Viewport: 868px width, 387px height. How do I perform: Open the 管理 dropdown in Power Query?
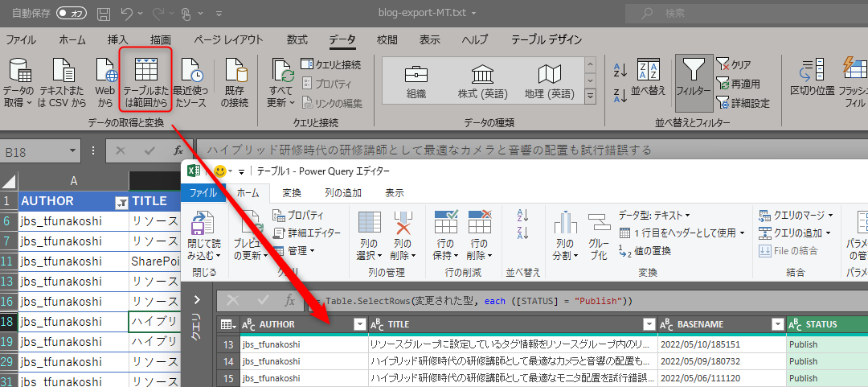293,251
